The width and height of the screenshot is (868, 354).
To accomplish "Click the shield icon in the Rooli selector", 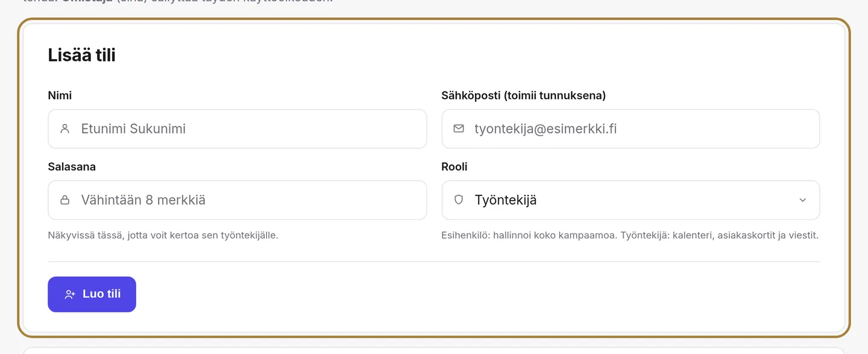I will tap(459, 200).
